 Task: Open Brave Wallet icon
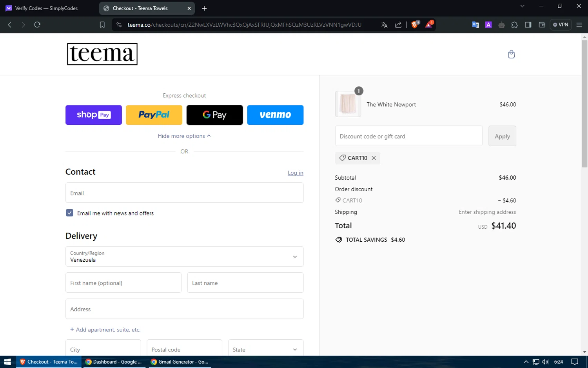(542, 25)
